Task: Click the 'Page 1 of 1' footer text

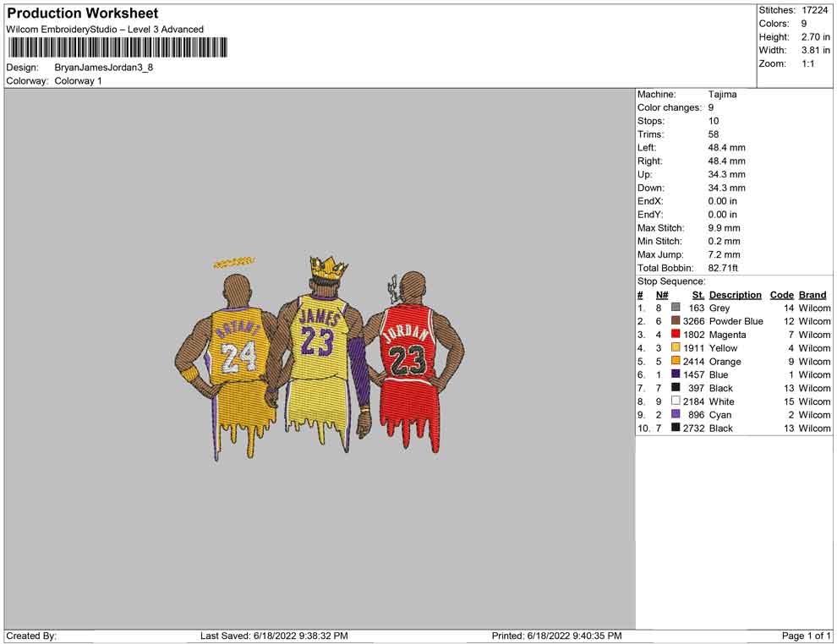Action: pos(806,636)
